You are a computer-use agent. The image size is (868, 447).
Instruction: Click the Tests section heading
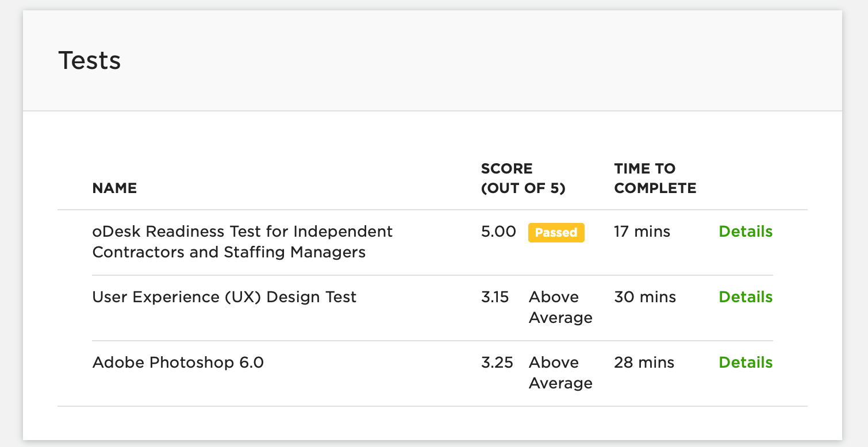pos(90,60)
